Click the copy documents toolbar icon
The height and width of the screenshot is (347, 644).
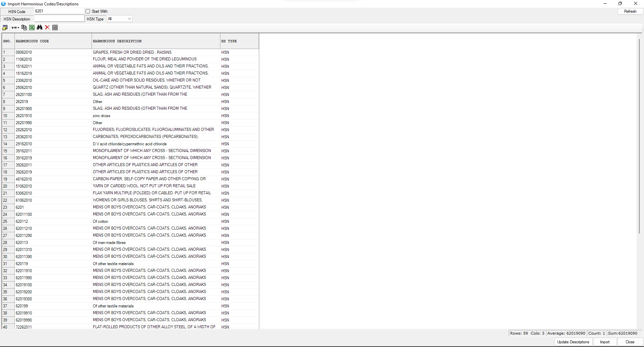click(24, 28)
